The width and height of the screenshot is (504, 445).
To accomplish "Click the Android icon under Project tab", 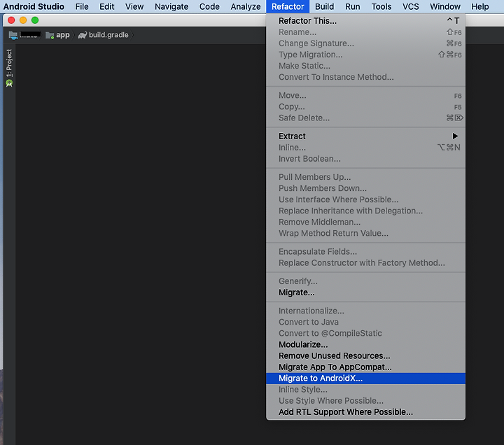I will click(9, 83).
